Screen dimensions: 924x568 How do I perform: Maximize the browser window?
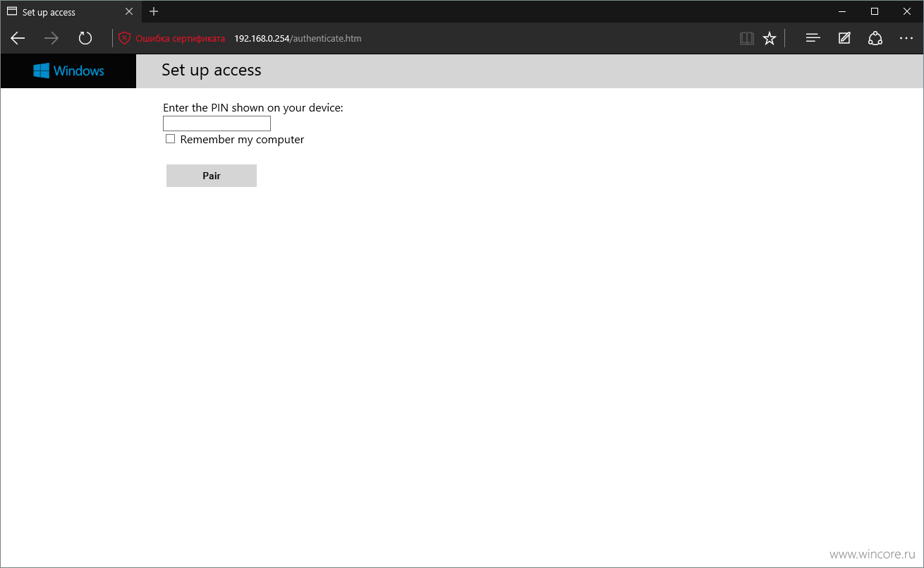[875, 11]
